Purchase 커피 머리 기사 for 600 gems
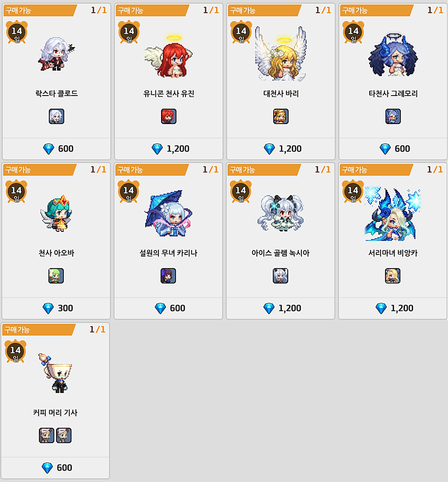 pos(55,468)
